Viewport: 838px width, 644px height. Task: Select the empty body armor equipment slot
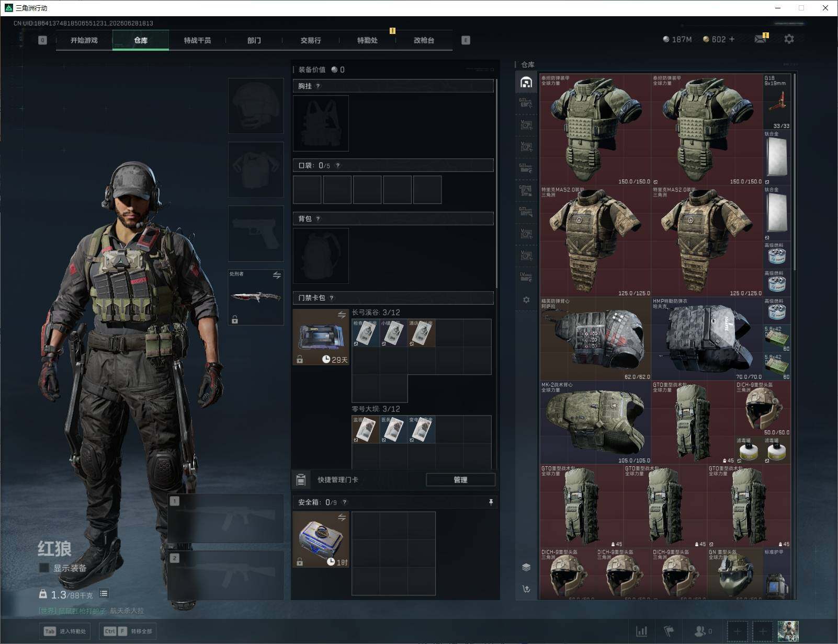[x=256, y=170]
